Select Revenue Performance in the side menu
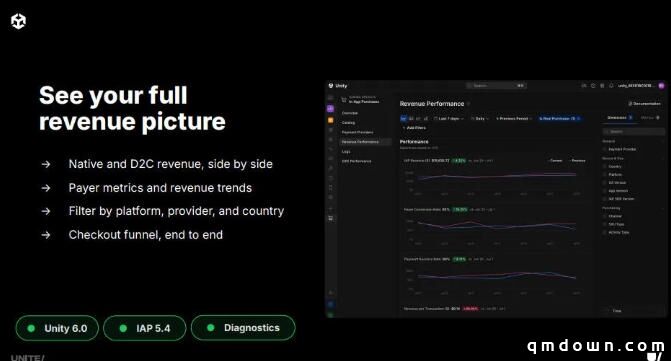 click(x=365, y=142)
